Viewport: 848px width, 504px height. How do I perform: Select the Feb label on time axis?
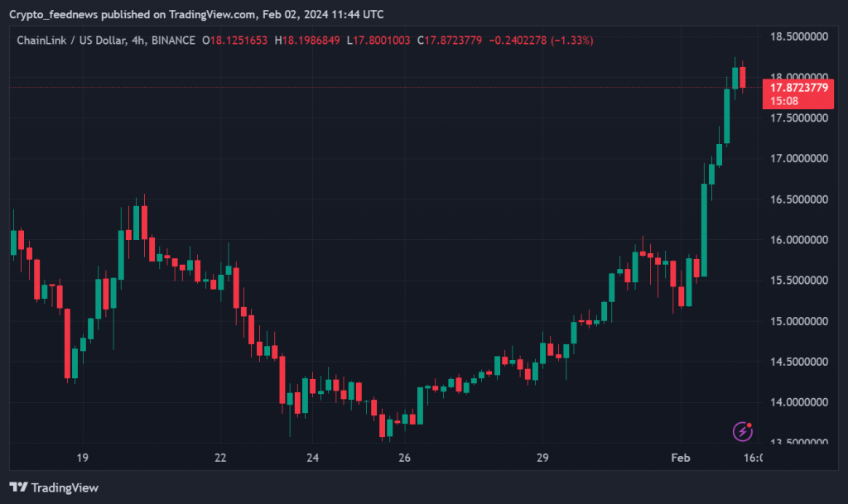680,458
